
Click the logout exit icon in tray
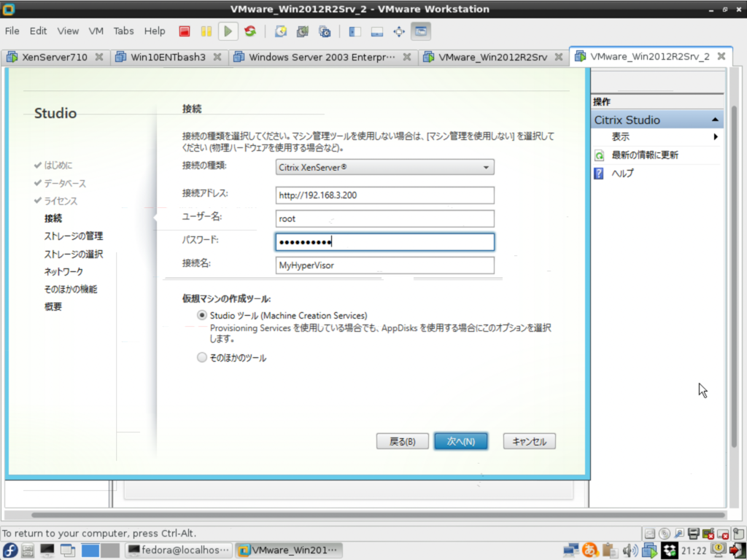737,550
